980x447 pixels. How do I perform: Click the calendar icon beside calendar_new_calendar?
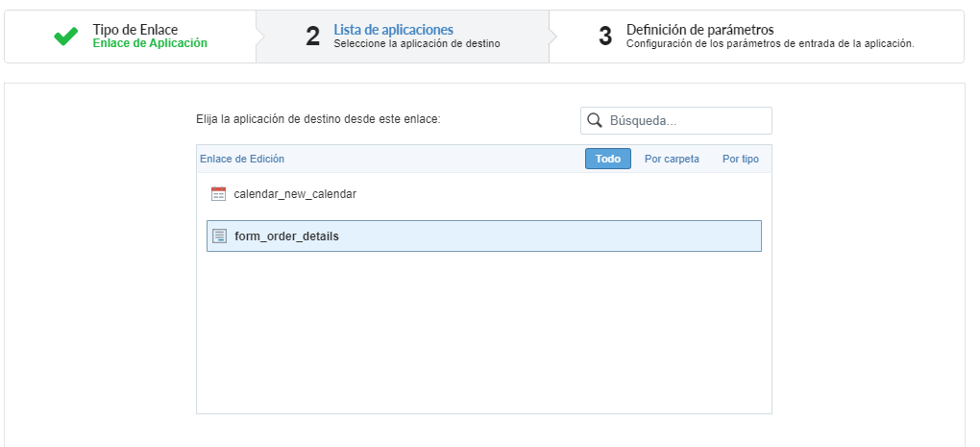(218, 194)
